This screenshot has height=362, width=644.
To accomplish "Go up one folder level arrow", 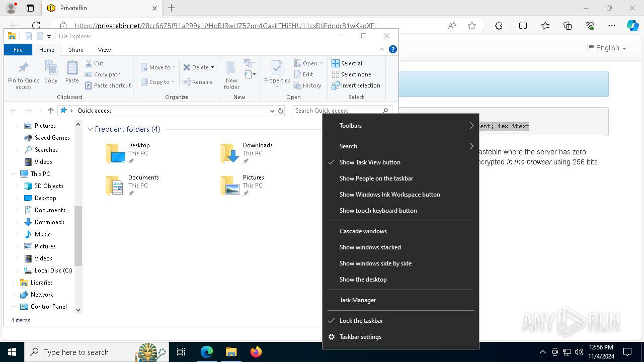I will coord(50,111).
